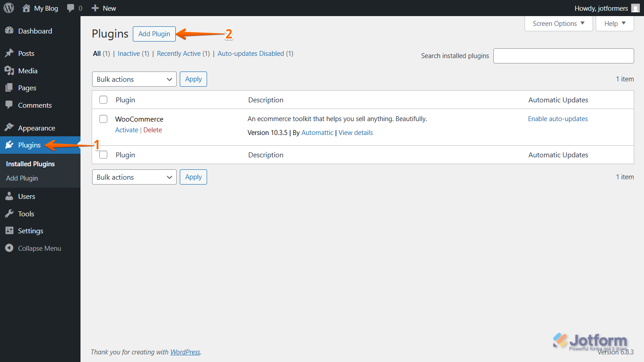The height and width of the screenshot is (362, 644).
Task: Check the WooCommerce plugin checkbox
Action: 103,119
